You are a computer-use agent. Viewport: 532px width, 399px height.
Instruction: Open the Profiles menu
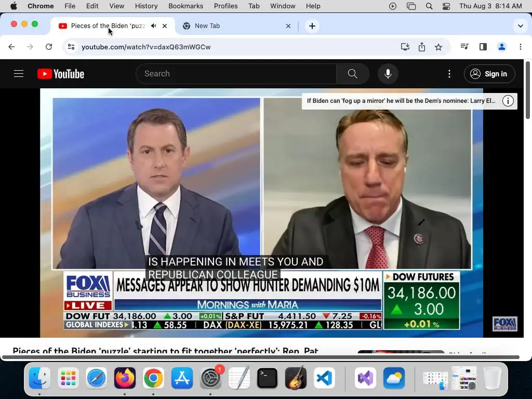(x=225, y=6)
